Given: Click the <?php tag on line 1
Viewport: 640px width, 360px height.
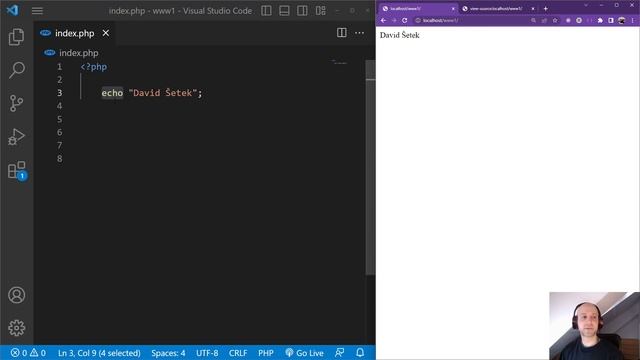Looking at the screenshot, I should click(x=93, y=67).
